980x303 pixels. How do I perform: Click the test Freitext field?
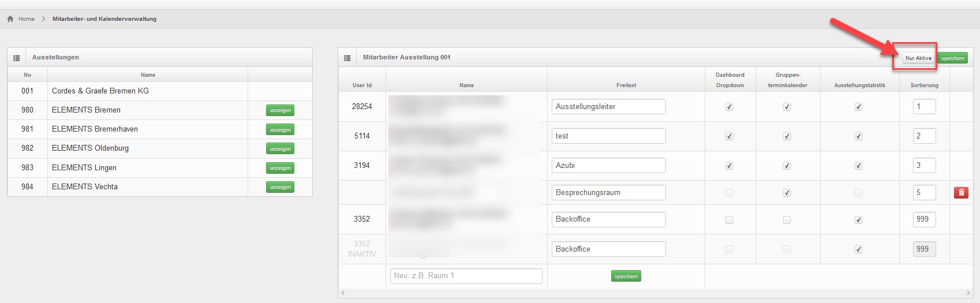tap(609, 136)
